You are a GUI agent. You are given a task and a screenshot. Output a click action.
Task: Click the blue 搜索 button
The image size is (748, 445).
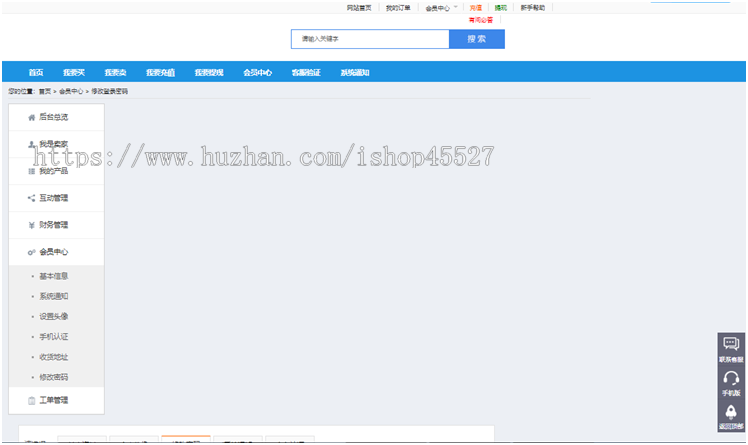(x=477, y=39)
